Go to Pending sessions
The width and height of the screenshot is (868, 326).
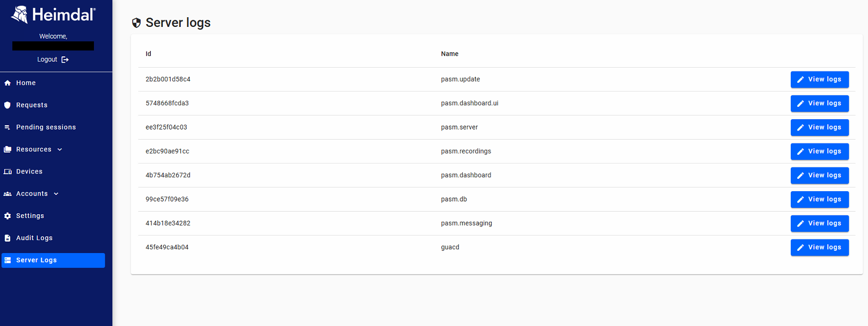pos(46,127)
